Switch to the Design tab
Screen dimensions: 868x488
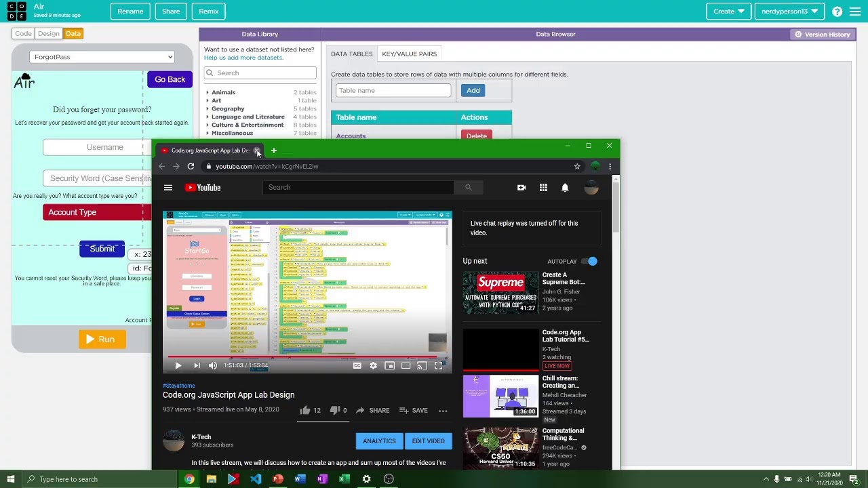click(49, 34)
